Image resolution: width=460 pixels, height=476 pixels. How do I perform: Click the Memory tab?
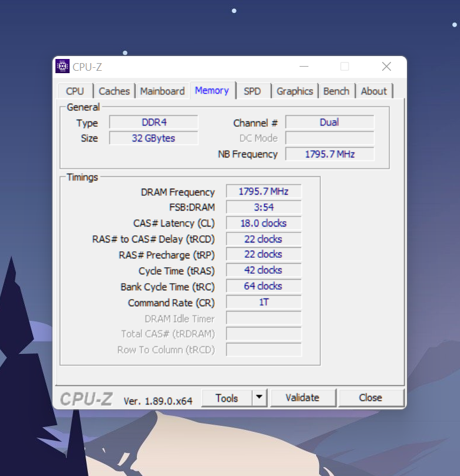point(212,90)
